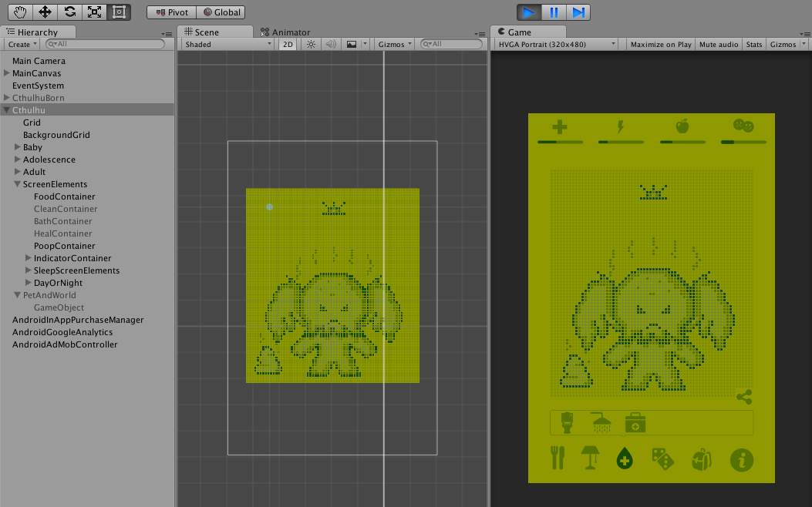Toggle Pivot handle position
The image size is (812, 507).
click(171, 12)
